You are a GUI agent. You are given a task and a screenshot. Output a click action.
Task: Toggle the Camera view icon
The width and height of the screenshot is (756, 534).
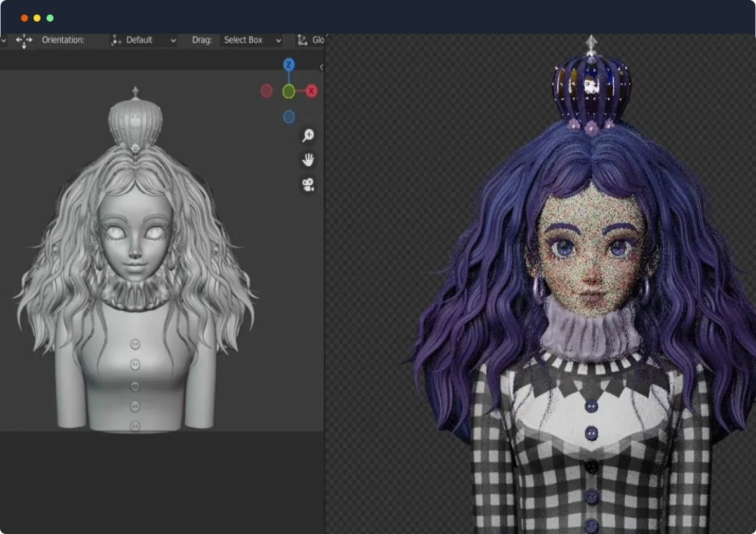pyautogui.click(x=308, y=185)
